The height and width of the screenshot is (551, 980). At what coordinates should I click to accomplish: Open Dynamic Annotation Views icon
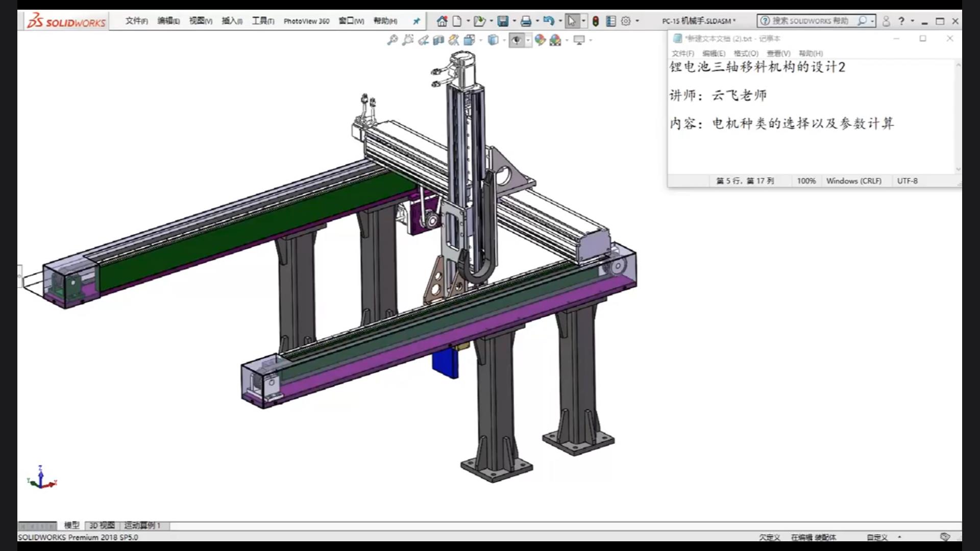[x=454, y=40]
